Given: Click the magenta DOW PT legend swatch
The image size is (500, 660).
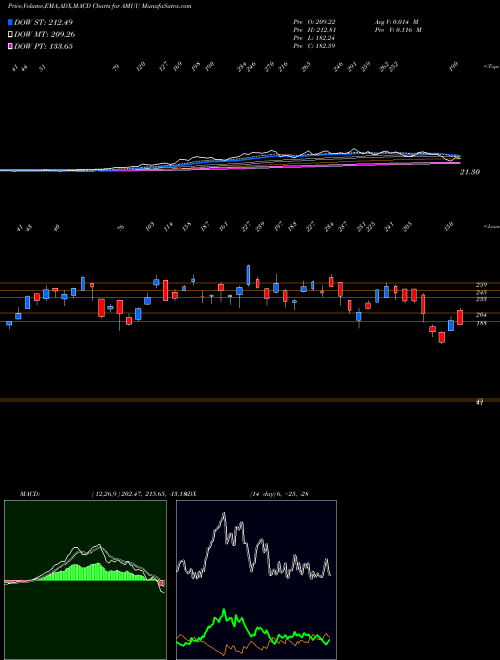Looking at the screenshot, I should [11, 46].
